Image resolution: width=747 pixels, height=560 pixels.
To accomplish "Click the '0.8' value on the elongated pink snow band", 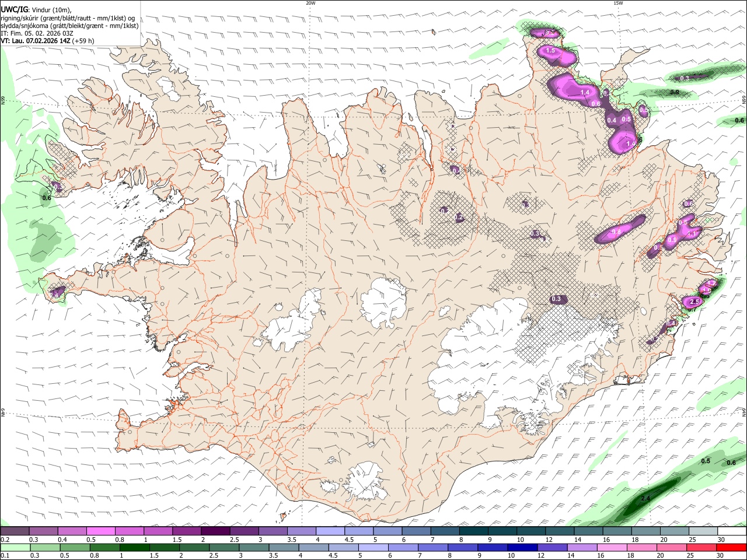I will tap(616, 232).
